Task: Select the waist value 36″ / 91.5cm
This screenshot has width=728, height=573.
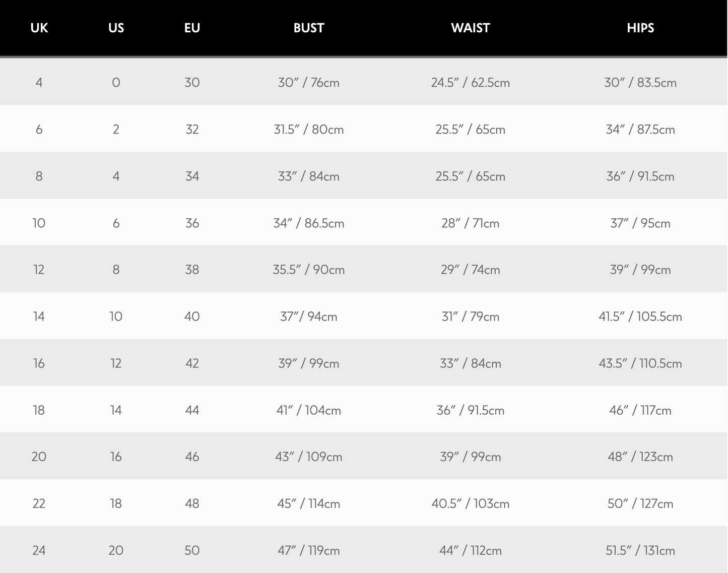Action: click(x=470, y=410)
